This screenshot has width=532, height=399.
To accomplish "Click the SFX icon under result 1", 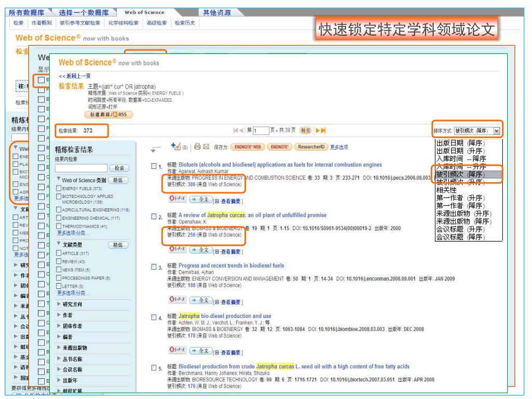I will pos(178,198).
